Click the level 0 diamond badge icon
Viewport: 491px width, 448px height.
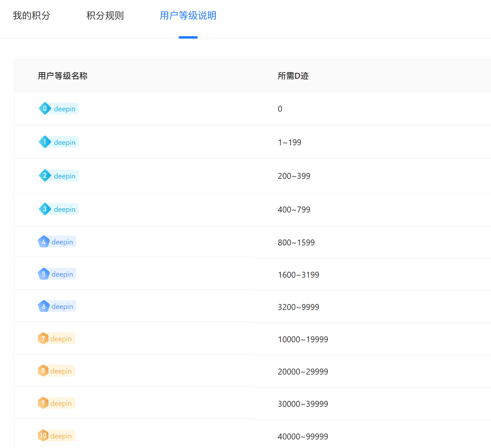45,108
